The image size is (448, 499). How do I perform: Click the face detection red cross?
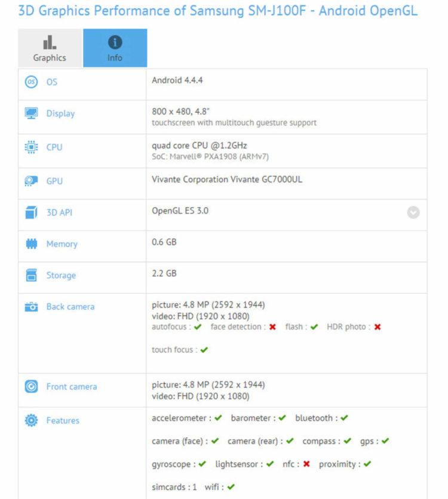pyautogui.click(x=272, y=327)
